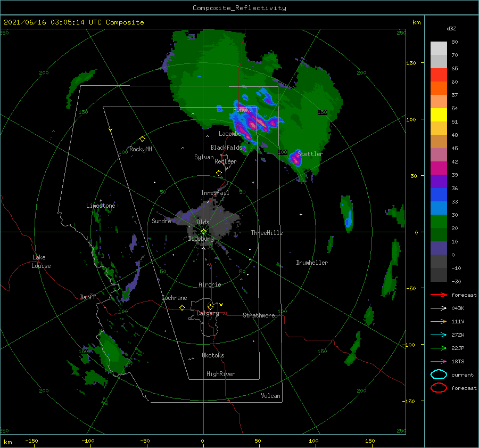Click the Cochrane town label

(174, 298)
